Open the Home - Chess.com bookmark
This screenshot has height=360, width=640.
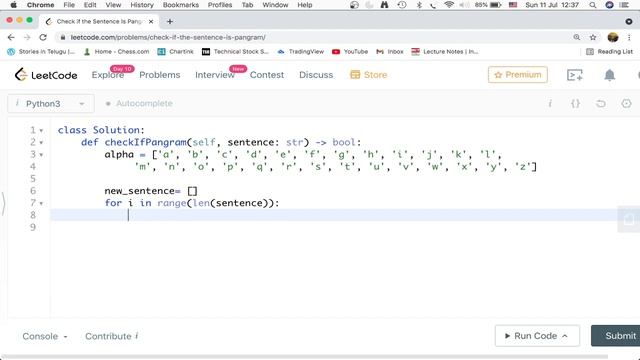point(116,51)
